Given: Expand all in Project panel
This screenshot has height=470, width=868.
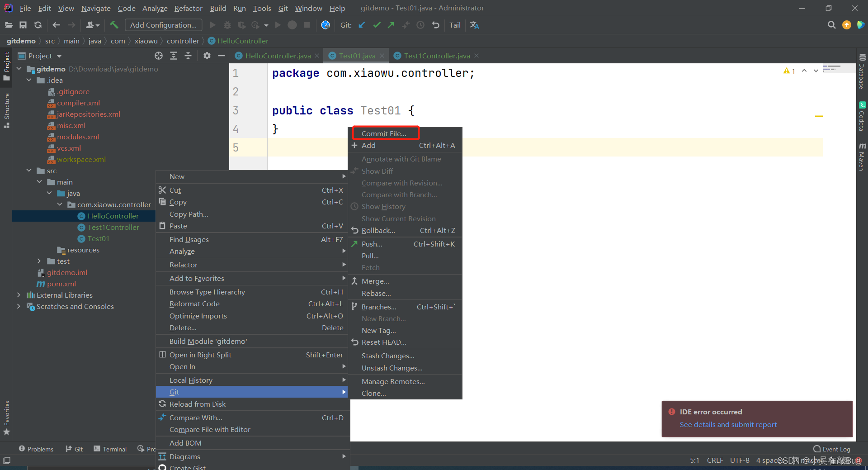Looking at the screenshot, I should [174, 56].
